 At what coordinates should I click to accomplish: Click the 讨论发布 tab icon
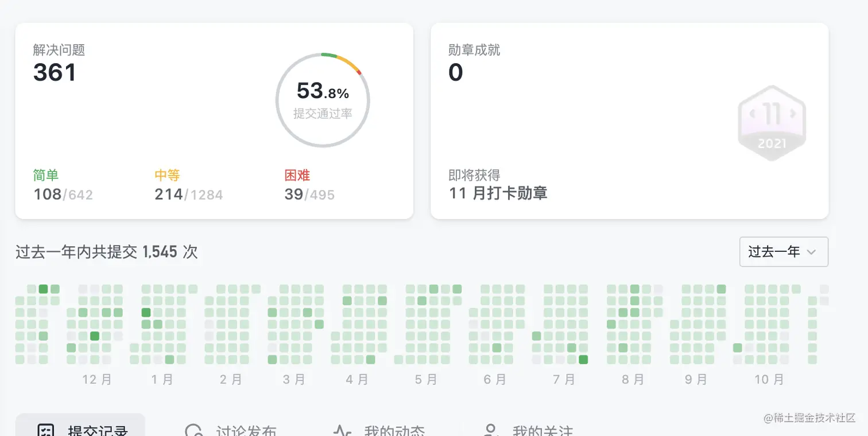tap(194, 431)
